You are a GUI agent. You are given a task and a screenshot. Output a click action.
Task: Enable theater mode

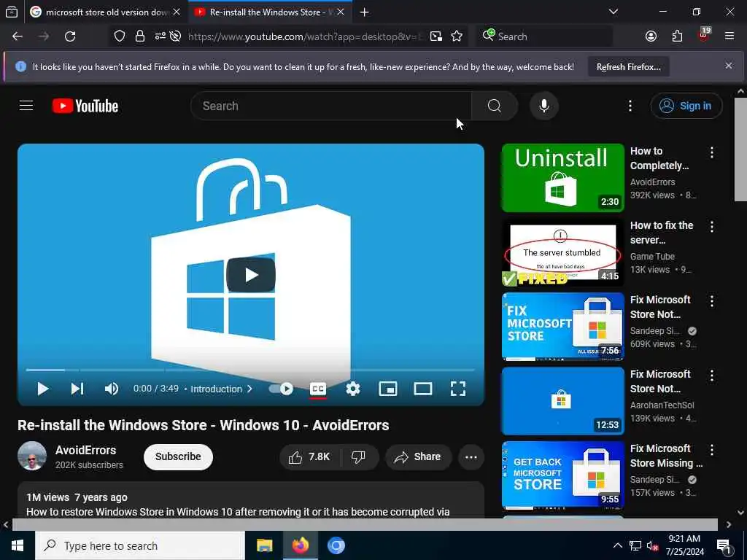click(423, 389)
